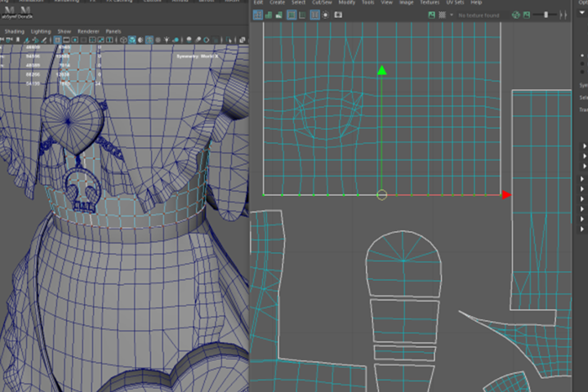Viewport: 588px width, 392px height.
Task: Click the UV snapshot camera icon
Action: coord(338,15)
